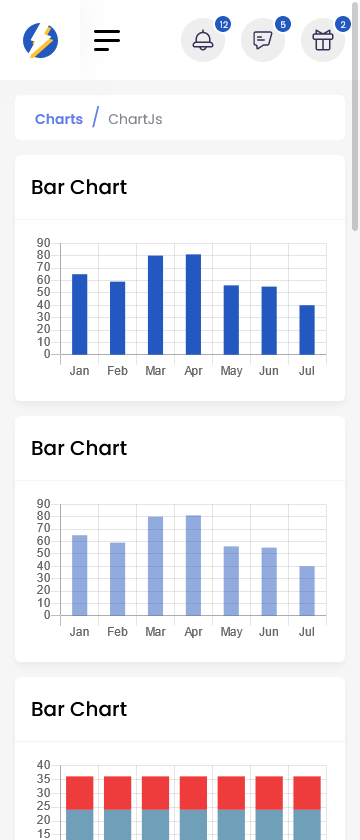Go to the Charts breadcrumb link
The width and height of the screenshot is (360, 840).
[x=59, y=119]
